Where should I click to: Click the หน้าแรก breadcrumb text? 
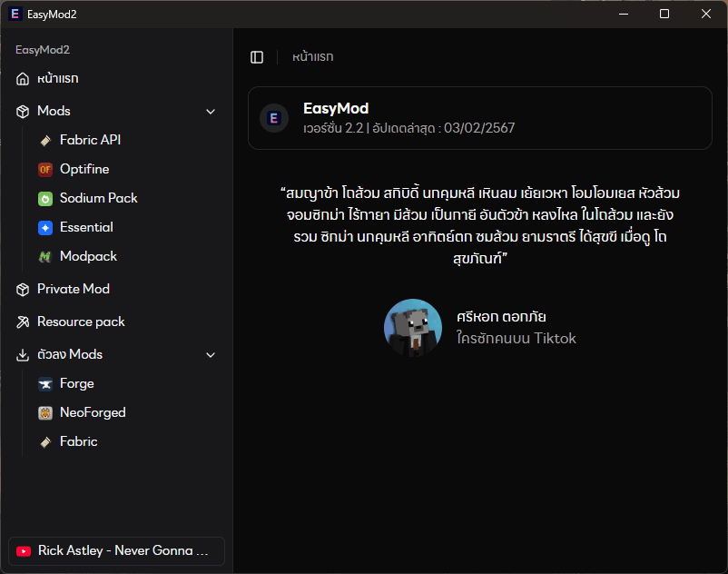point(313,57)
